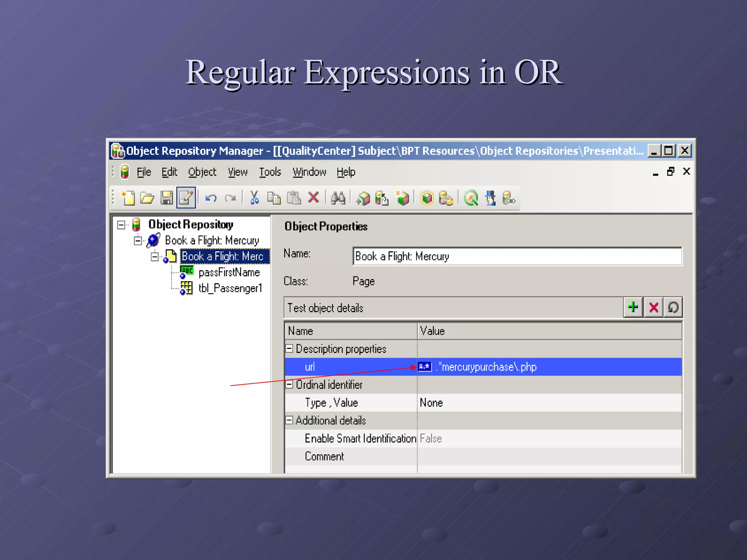Open the Edit menu

click(169, 172)
